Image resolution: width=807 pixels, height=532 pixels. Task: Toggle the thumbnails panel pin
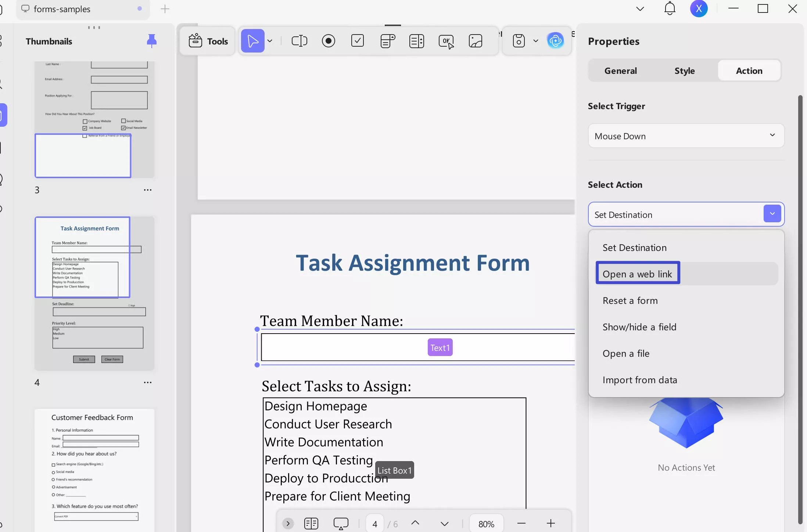pos(151,41)
